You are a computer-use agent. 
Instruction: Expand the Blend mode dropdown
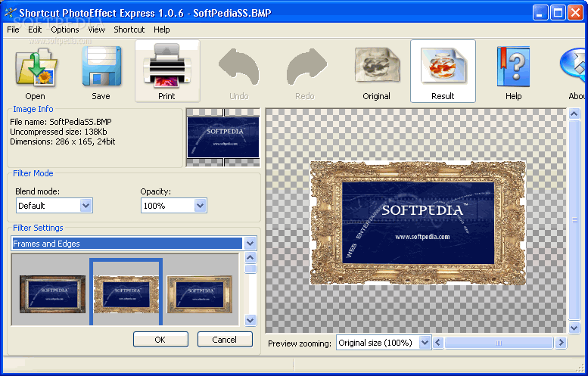pos(86,206)
